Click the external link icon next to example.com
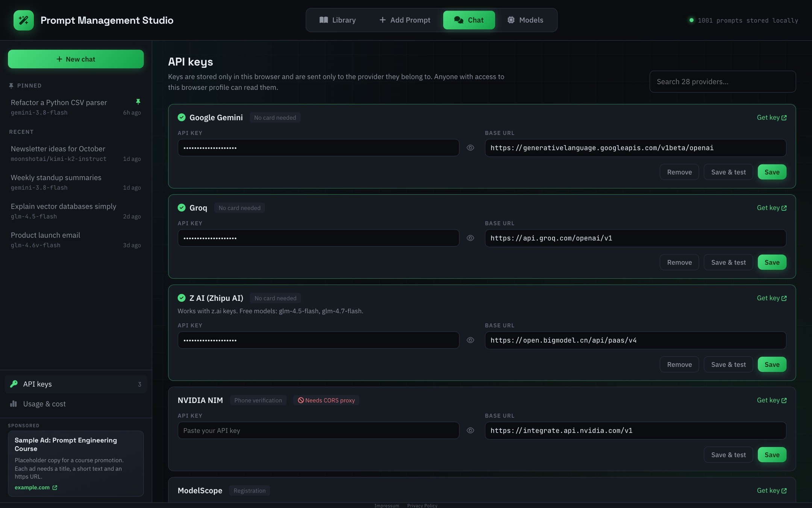 pos(55,487)
